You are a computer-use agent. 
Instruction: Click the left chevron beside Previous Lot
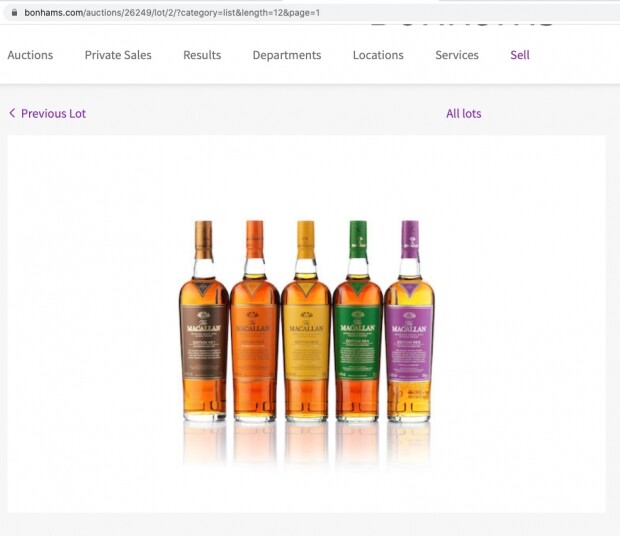click(12, 113)
